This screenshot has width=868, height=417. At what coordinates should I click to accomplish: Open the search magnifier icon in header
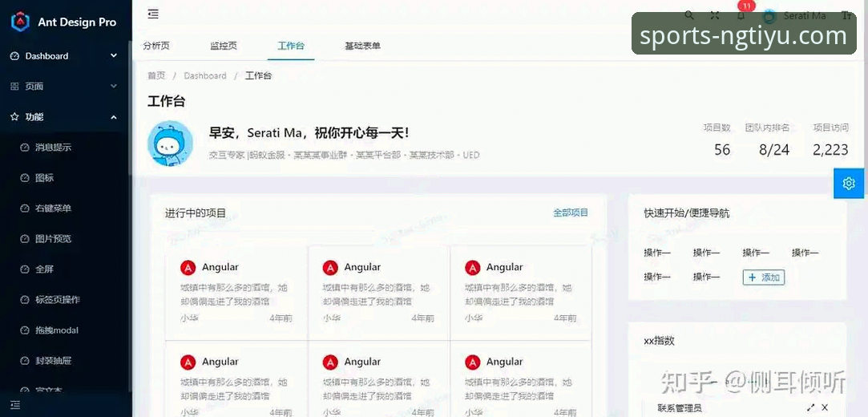[689, 15]
